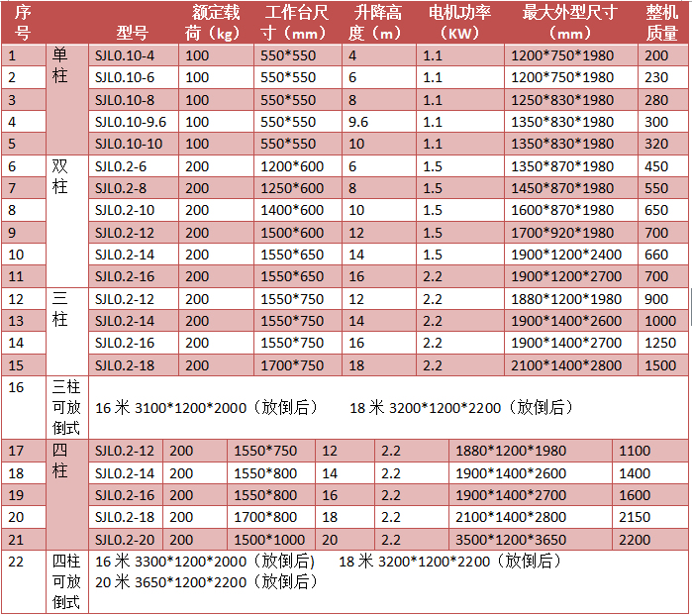Screen dimensions: 692x616
Task: Select model cell SJL0.2-20
Action: pyautogui.click(x=125, y=540)
